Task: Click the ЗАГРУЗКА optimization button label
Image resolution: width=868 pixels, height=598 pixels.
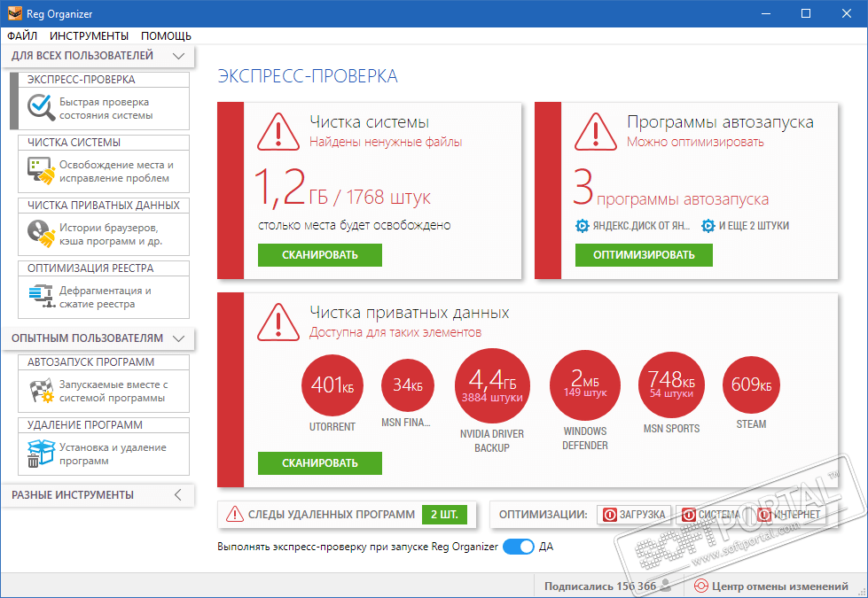Action: 642,515
